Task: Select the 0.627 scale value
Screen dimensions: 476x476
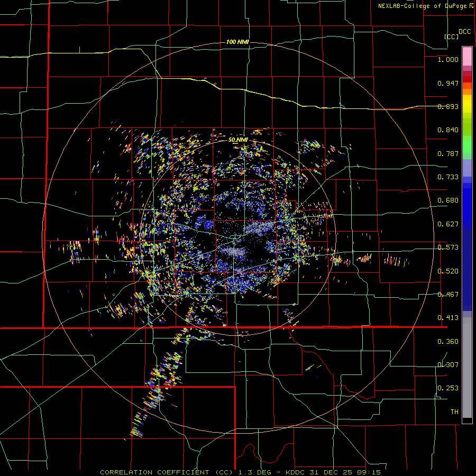Action: pos(448,224)
